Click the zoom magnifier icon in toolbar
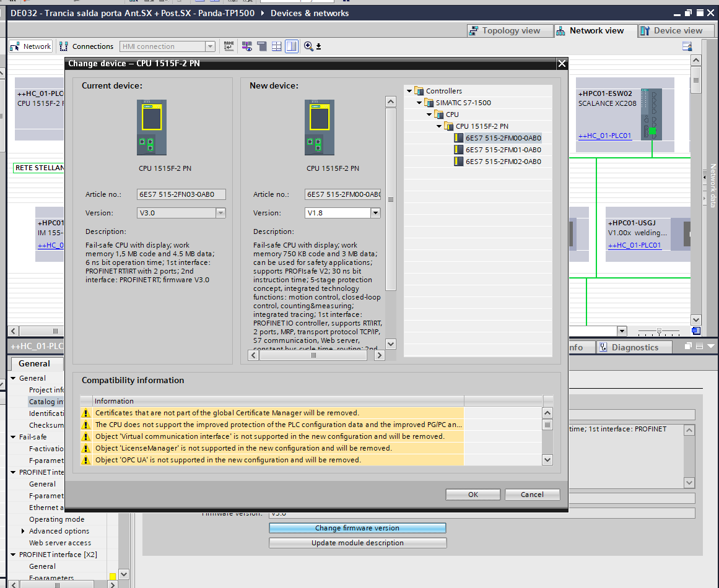 pyautogui.click(x=308, y=46)
